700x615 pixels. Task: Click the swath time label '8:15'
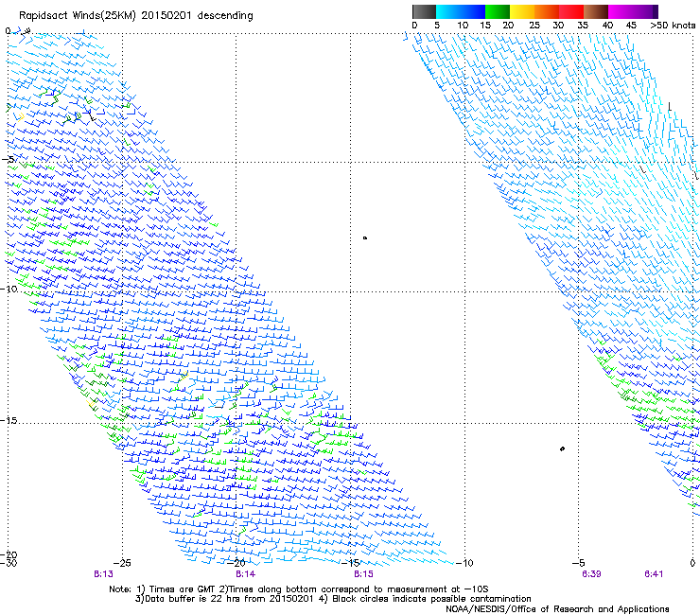(x=363, y=574)
